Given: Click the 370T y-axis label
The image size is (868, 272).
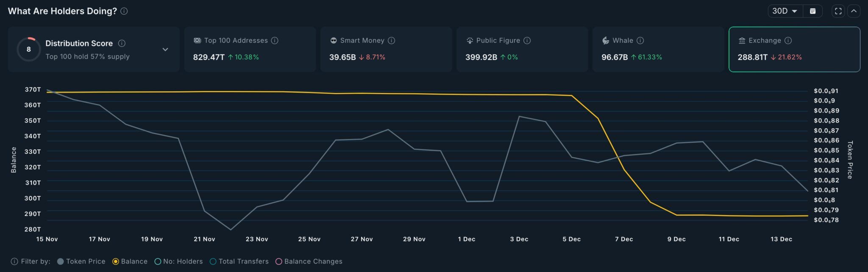Looking at the screenshot, I should point(33,90).
